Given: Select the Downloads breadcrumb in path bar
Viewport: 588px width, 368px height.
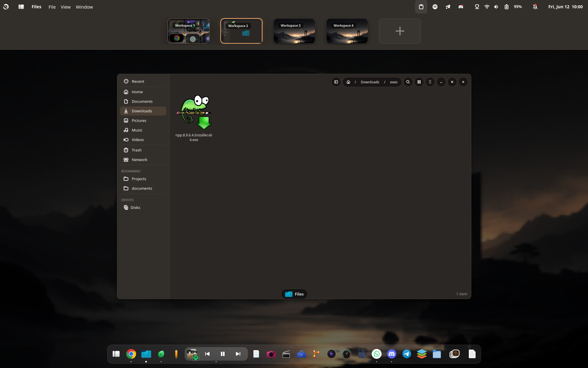Looking at the screenshot, I should click(370, 82).
